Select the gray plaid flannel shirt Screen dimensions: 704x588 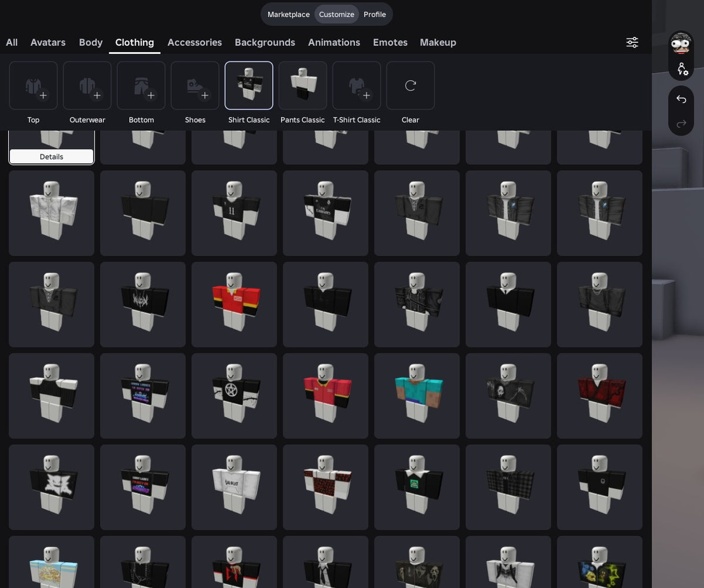pos(509,488)
